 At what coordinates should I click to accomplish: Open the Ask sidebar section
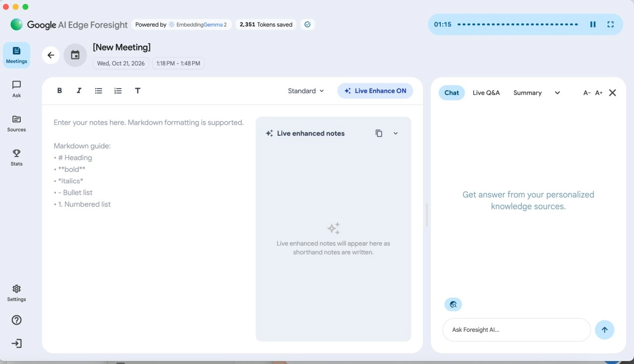click(16, 89)
